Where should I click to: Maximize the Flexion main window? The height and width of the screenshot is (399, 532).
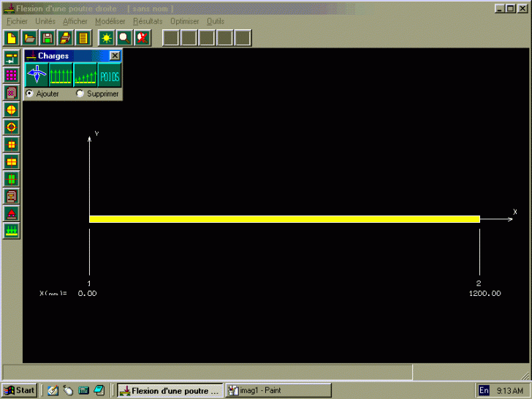point(511,9)
